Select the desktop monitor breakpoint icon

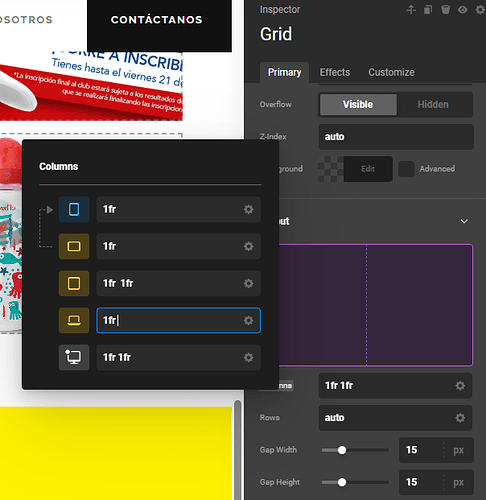[x=74, y=357]
